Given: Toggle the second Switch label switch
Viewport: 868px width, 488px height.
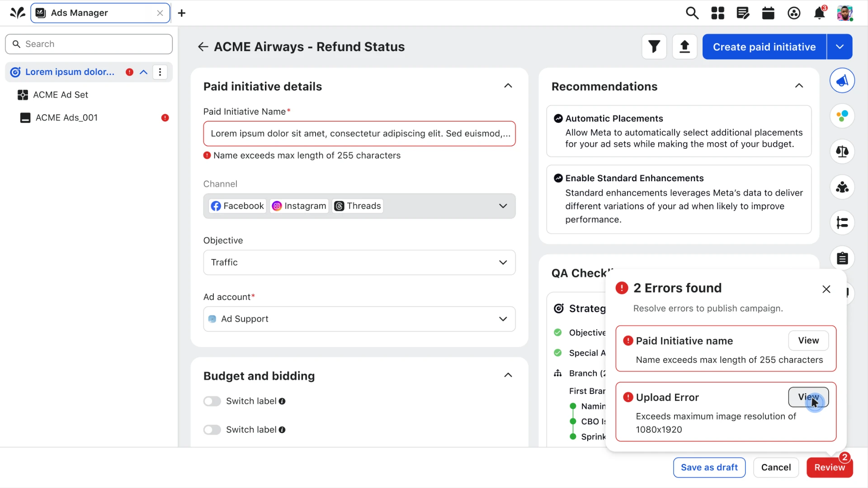Looking at the screenshot, I should click(212, 430).
